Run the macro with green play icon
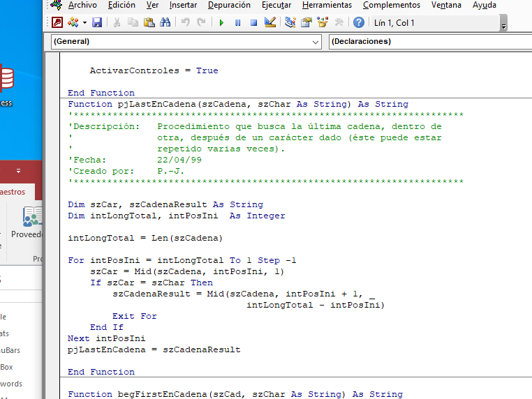Screen dimensions: 532x399 (x=221, y=23)
